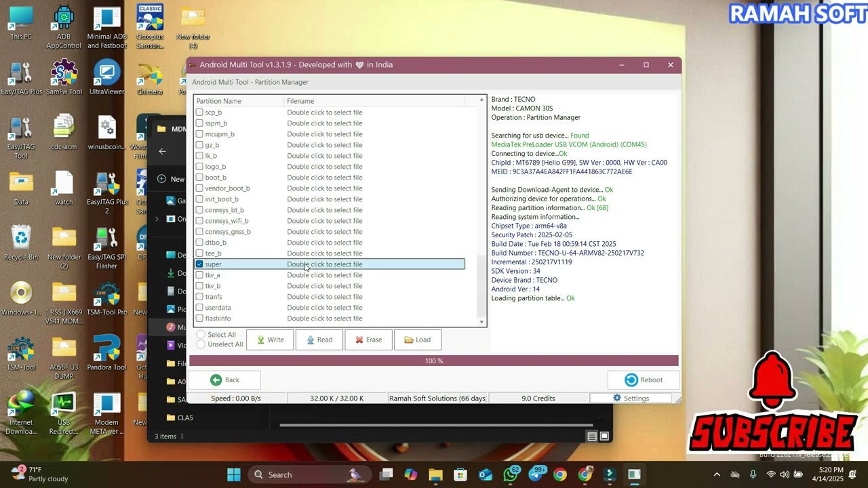Click the 100 % progress bar
The height and width of the screenshot is (488, 868).
pyautogui.click(x=434, y=361)
